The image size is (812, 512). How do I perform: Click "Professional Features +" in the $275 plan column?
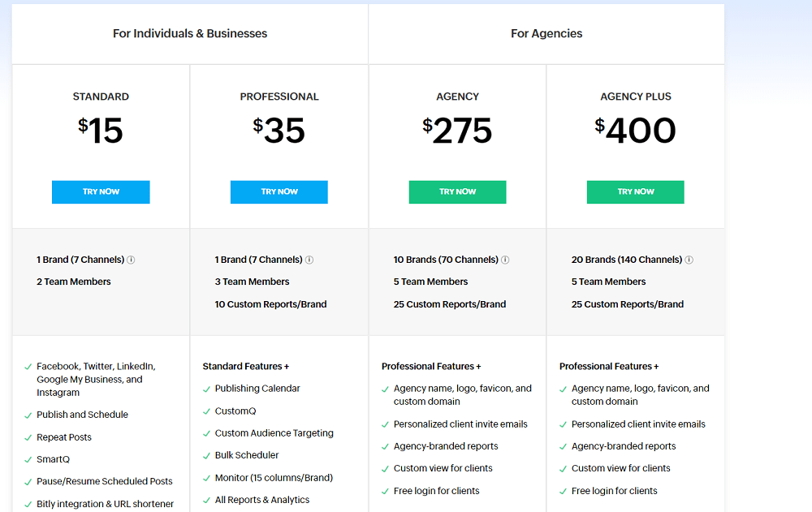point(431,367)
